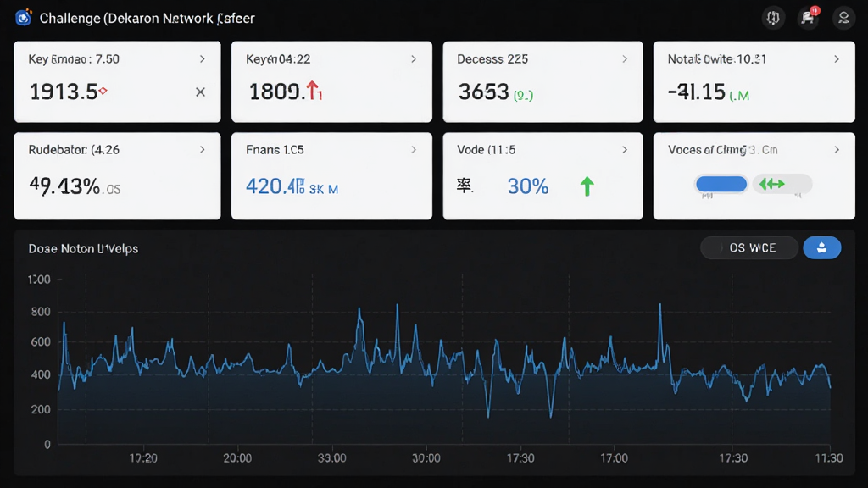Toggle the blue pill switch in the Voces card
Viewport: 868px width, 488px height.
721,184
